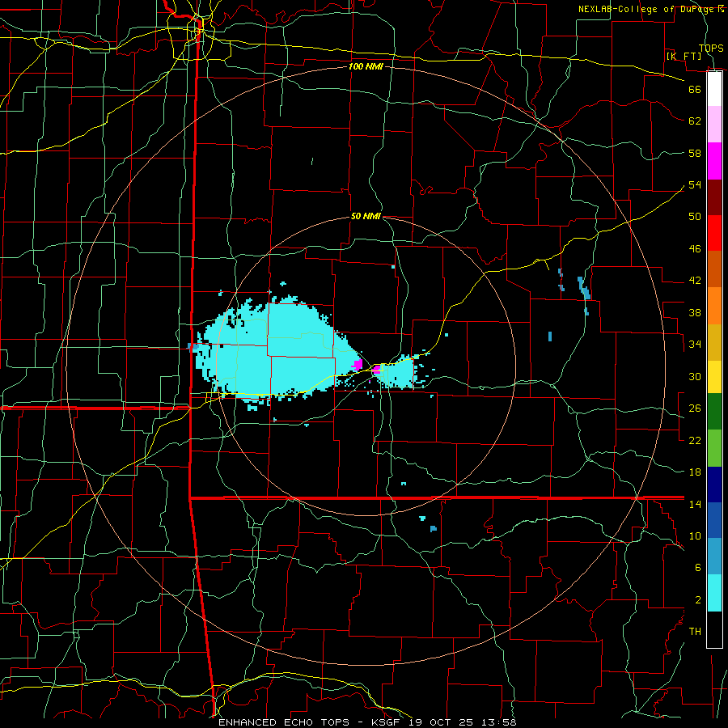This screenshot has height=728, width=728.
Task: Click the "KSGF" radar site identifier
Action: [385, 722]
